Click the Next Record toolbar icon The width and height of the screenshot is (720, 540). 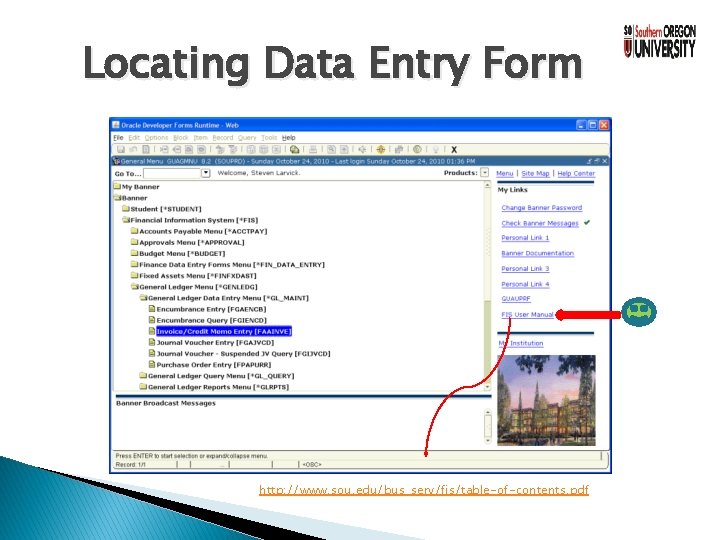coord(201,149)
